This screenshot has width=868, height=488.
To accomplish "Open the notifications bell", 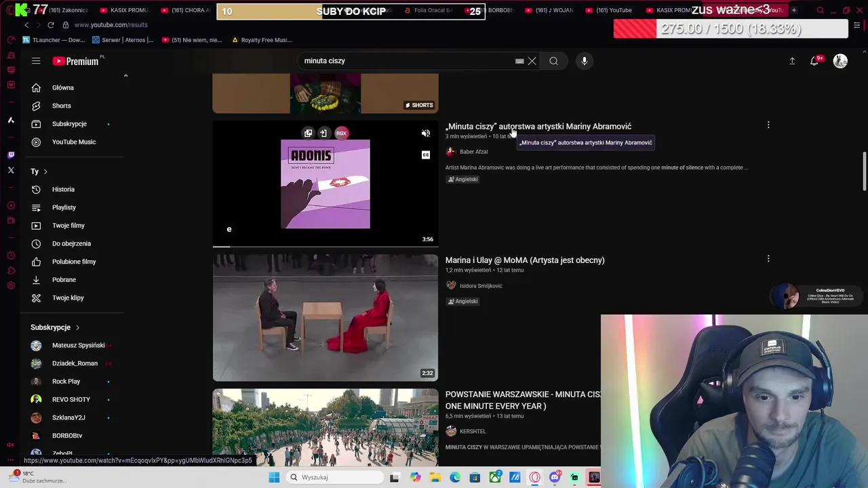I will click(x=815, y=61).
